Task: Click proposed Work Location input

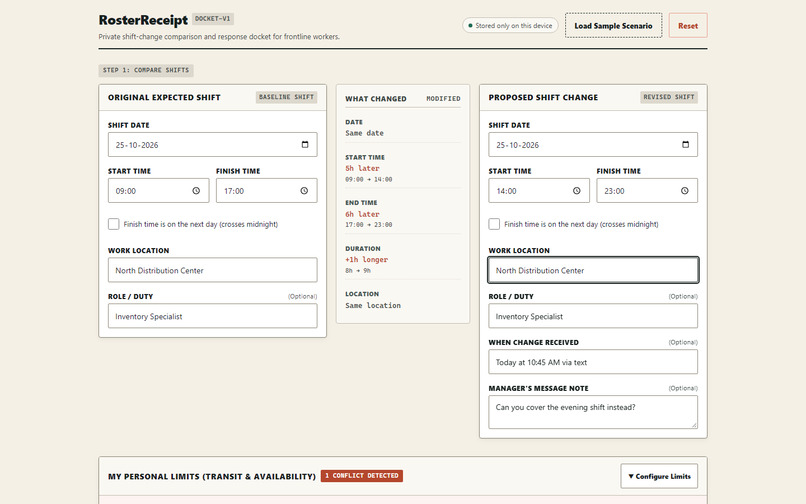Action: (x=593, y=270)
